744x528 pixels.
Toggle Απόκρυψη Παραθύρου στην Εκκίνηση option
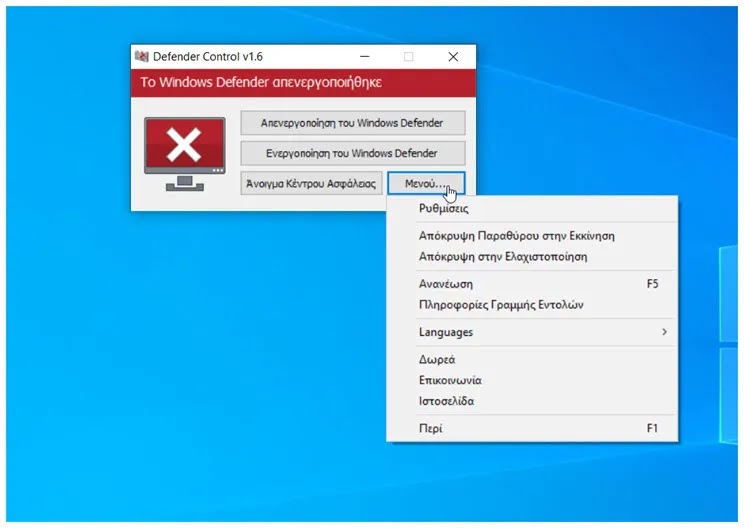(532, 236)
